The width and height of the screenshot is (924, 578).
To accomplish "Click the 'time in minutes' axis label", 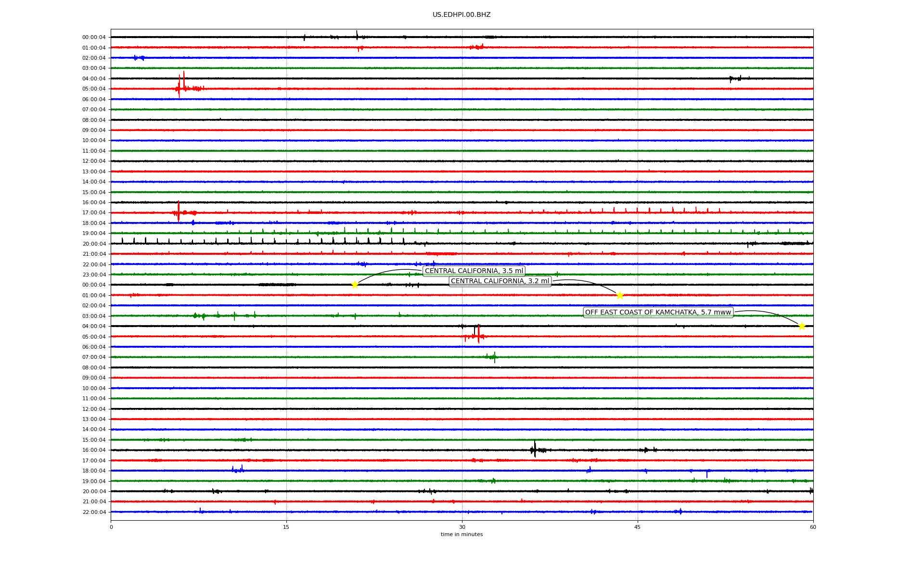I will (461, 534).
